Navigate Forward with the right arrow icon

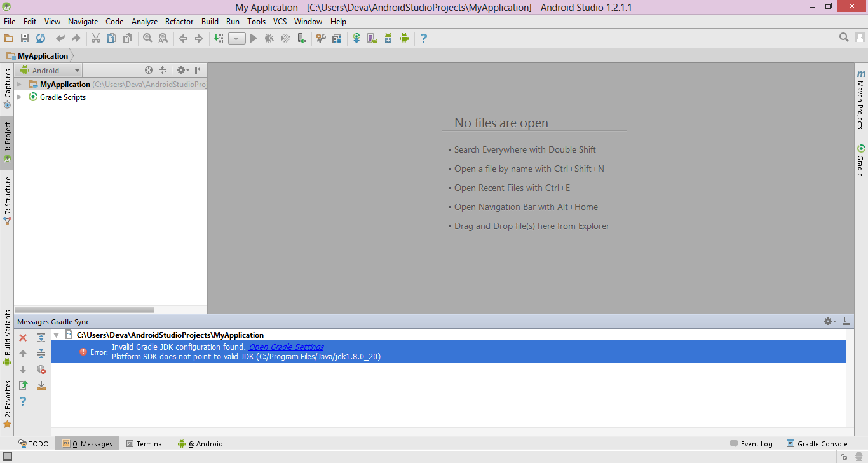tap(199, 38)
